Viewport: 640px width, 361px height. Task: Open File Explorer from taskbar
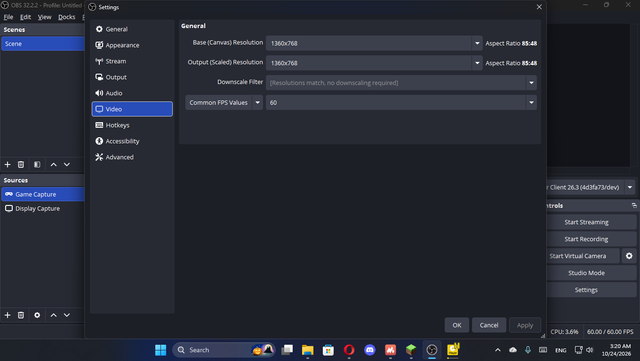[x=308, y=350]
